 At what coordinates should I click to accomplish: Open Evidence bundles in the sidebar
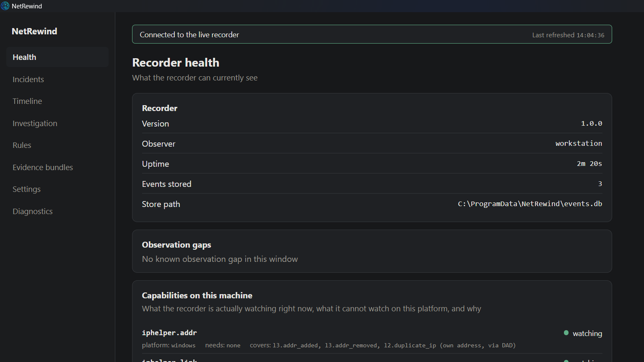(x=57, y=167)
